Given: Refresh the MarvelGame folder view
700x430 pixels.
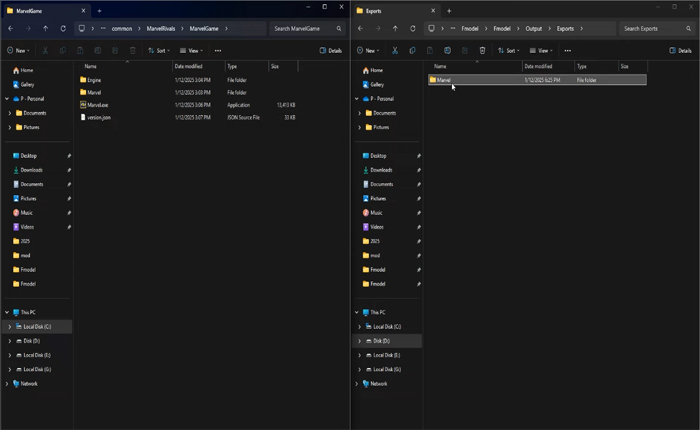Looking at the screenshot, I should (63, 28).
